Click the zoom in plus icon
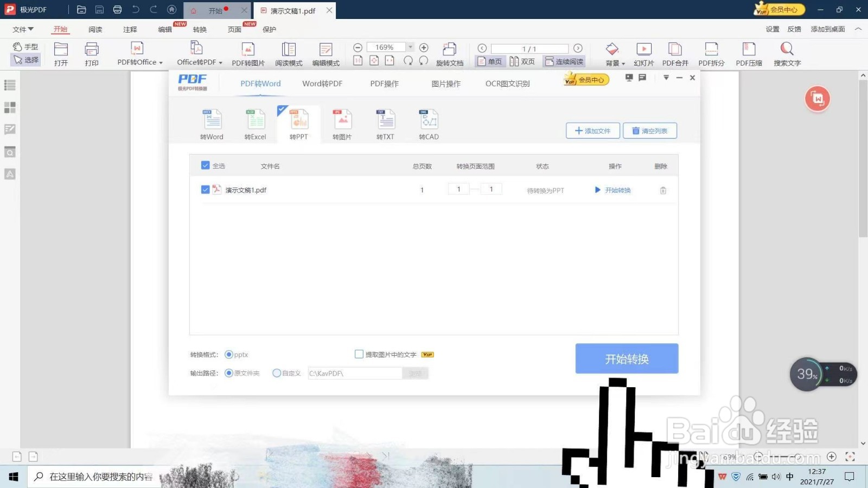 click(x=424, y=48)
